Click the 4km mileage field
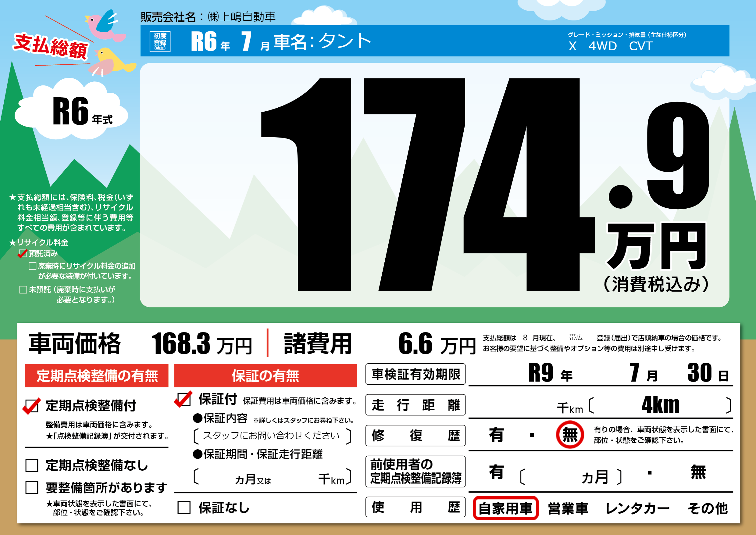756x535 pixels. [x=660, y=405]
